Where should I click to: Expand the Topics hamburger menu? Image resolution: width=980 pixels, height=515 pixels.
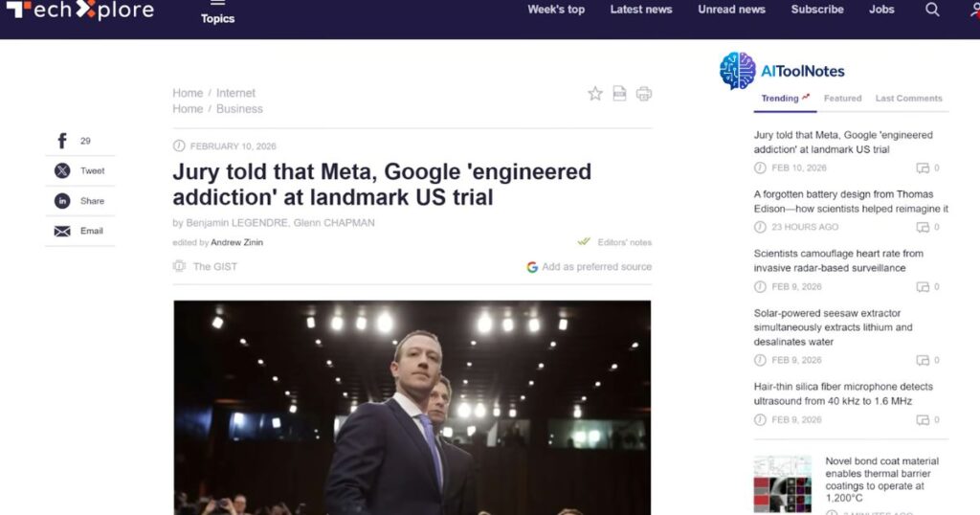point(217,4)
